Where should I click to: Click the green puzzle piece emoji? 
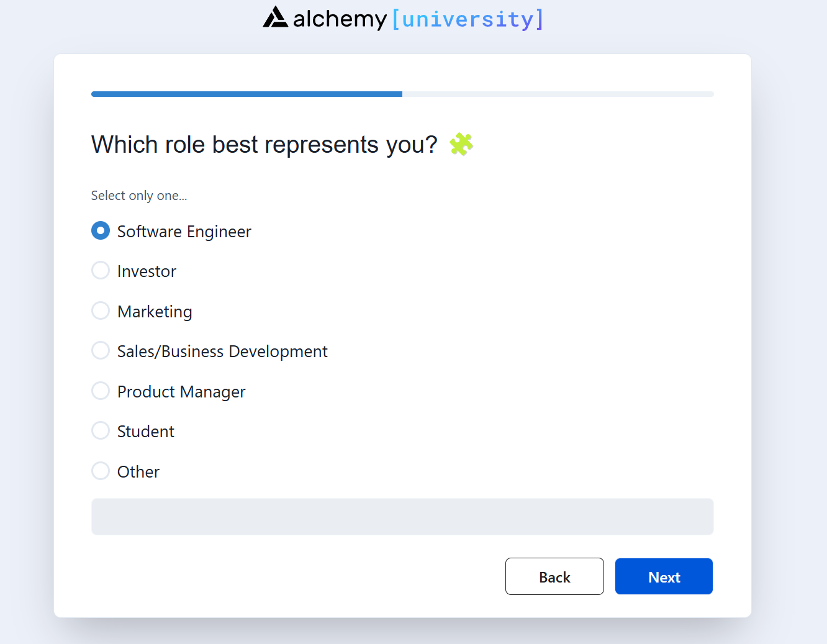461,144
